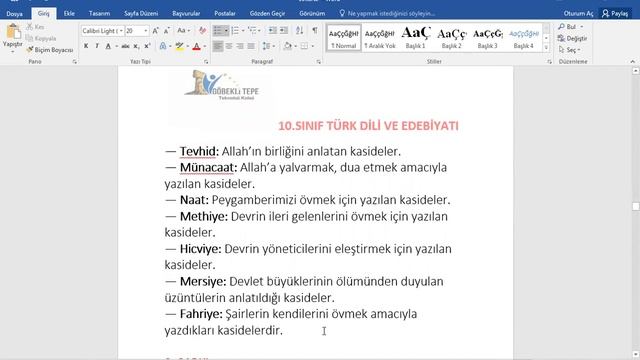Apply red font color

pyautogui.click(x=196, y=46)
